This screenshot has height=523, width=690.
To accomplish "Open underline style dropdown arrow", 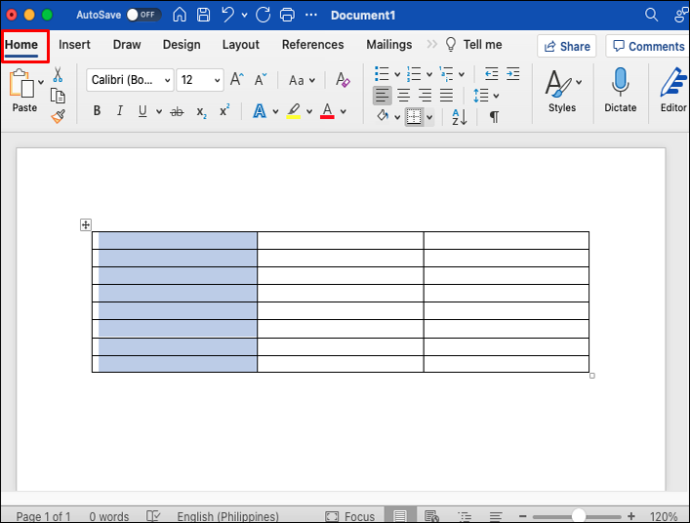I will (159, 112).
